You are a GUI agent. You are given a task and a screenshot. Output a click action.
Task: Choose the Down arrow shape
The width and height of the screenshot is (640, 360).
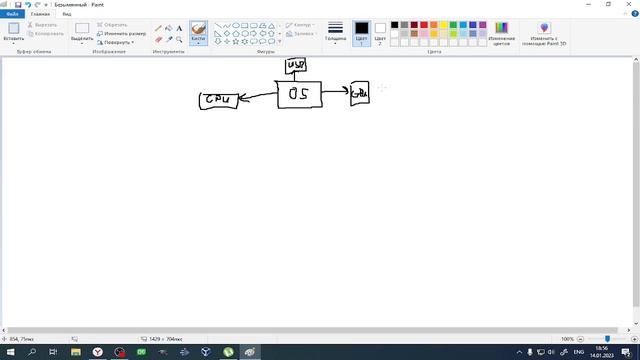coord(218,41)
